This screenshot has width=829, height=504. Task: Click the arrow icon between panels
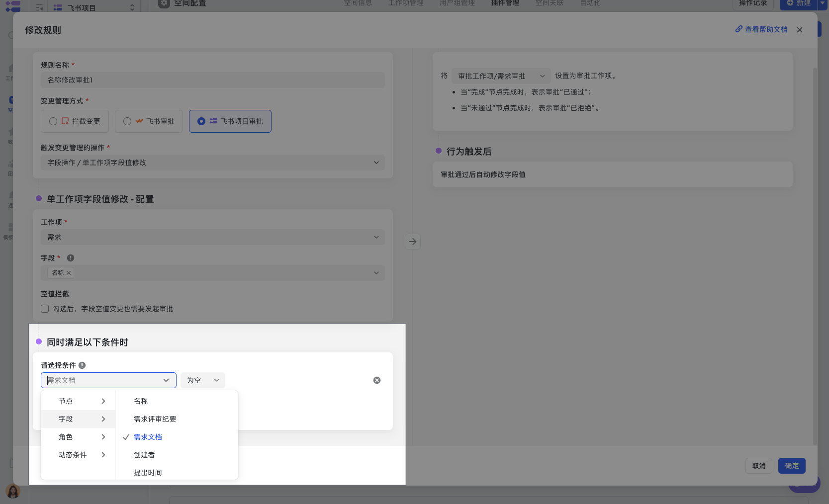(413, 242)
